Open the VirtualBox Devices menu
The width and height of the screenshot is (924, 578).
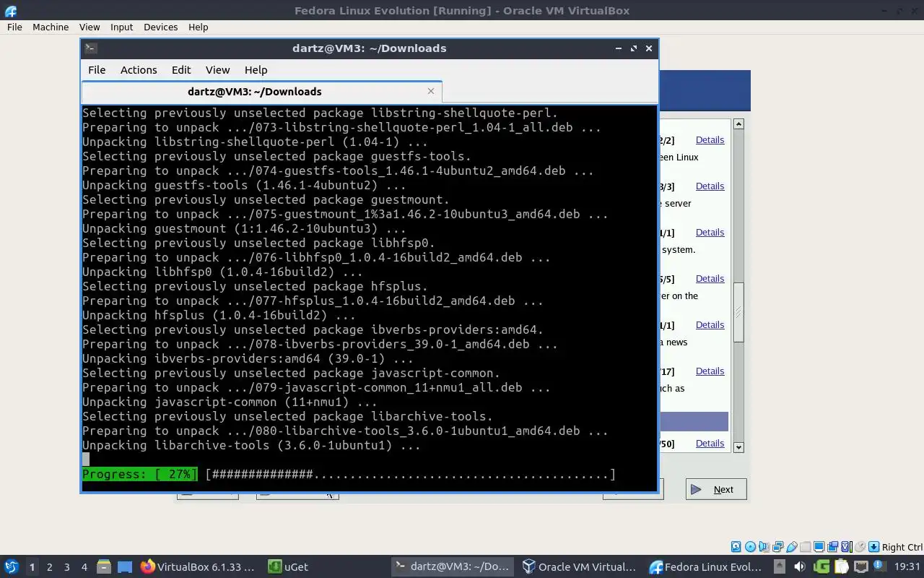tap(160, 27)
